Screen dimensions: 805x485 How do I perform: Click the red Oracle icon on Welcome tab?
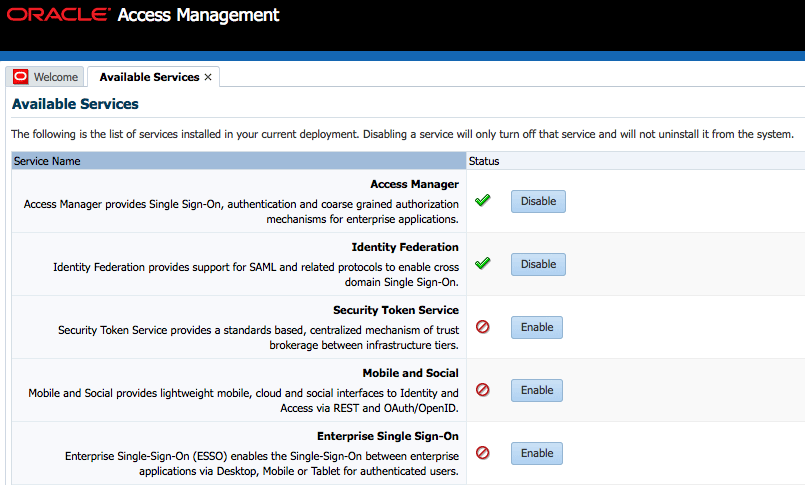pos(21,76)
